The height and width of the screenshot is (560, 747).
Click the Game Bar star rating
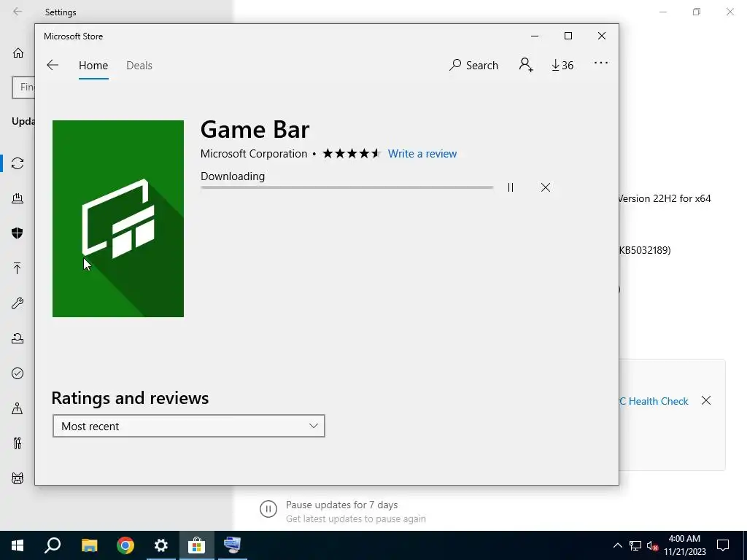[352, 153]
